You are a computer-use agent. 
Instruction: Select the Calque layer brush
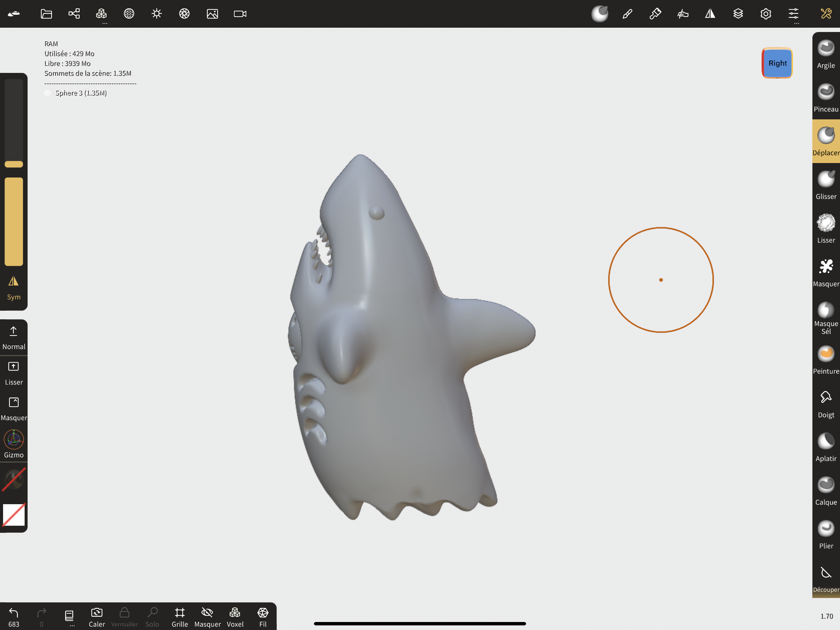(826, 491)
